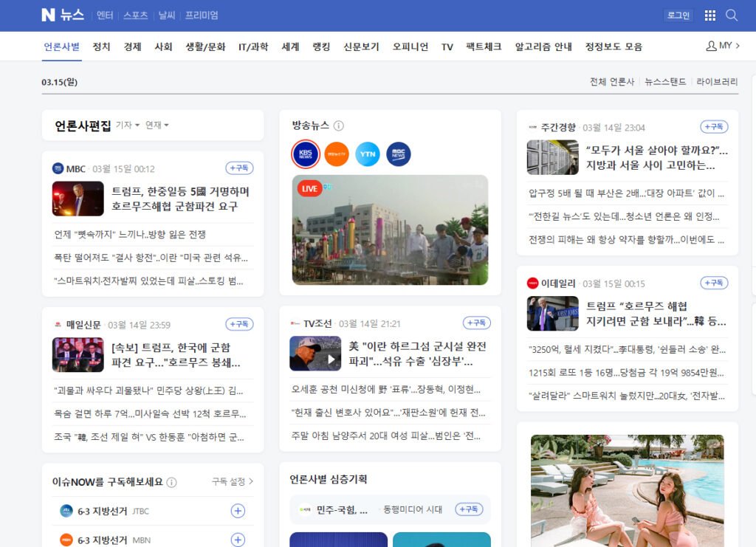Open the 기자 dropdown
Screen dimensions: 756x547
[x=128, y=125]
